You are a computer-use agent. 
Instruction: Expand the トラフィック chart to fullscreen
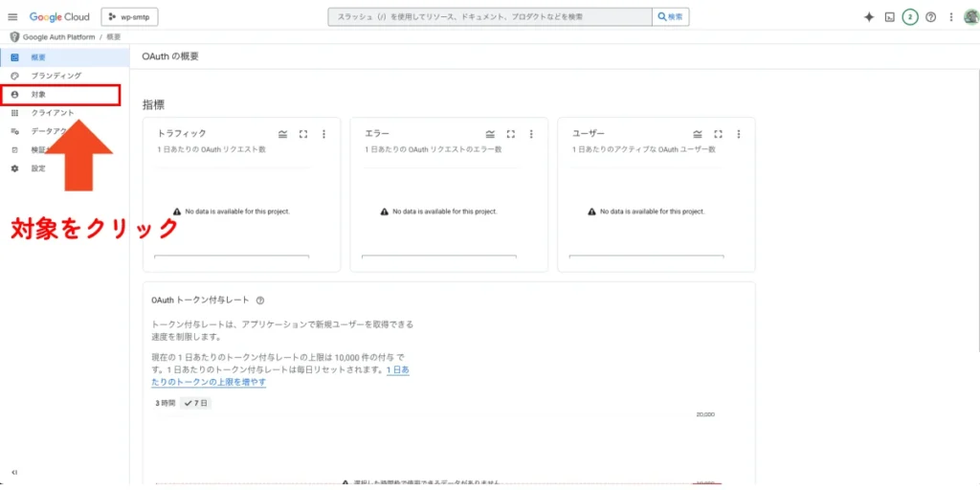303,134
